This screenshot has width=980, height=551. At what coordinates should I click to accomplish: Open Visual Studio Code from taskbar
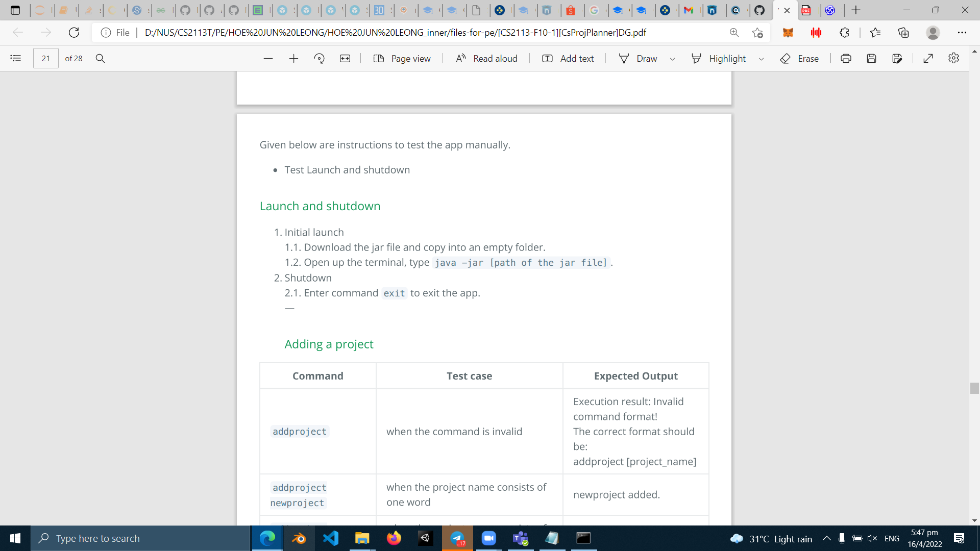pos(331,538)
